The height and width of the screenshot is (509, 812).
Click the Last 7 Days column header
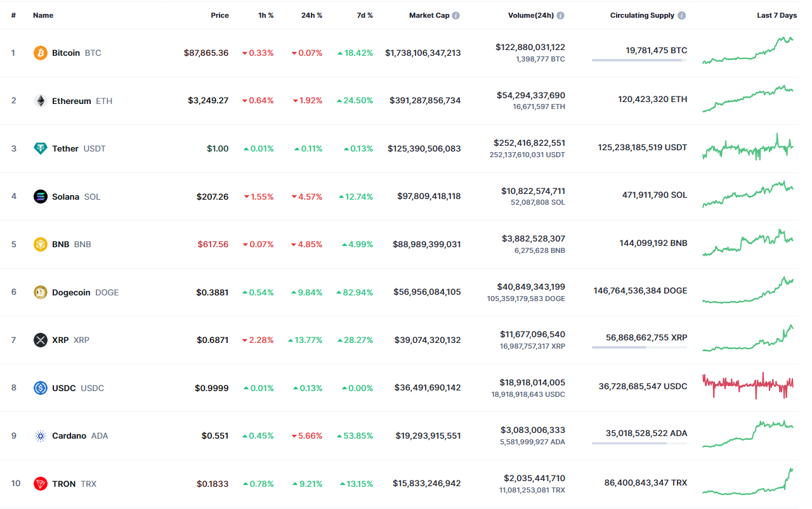coord(776,15)
